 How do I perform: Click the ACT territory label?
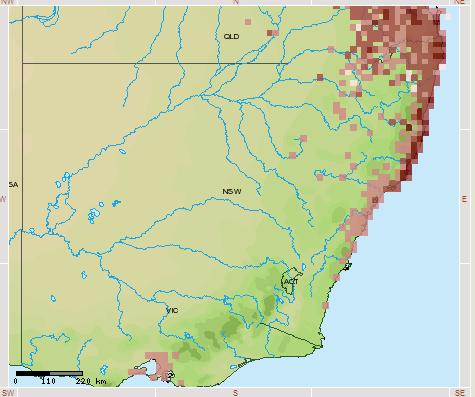point(291,282)
